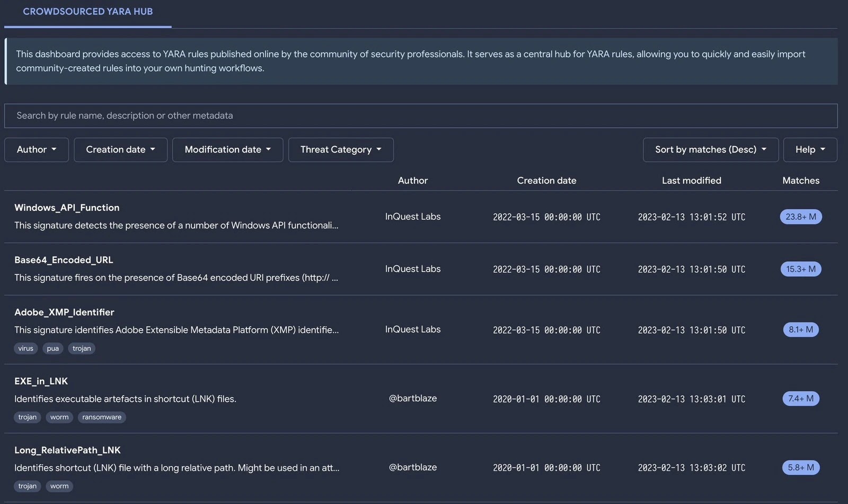Open the Base64_Encoded_URL rule
848x504 pixels.
64,260
